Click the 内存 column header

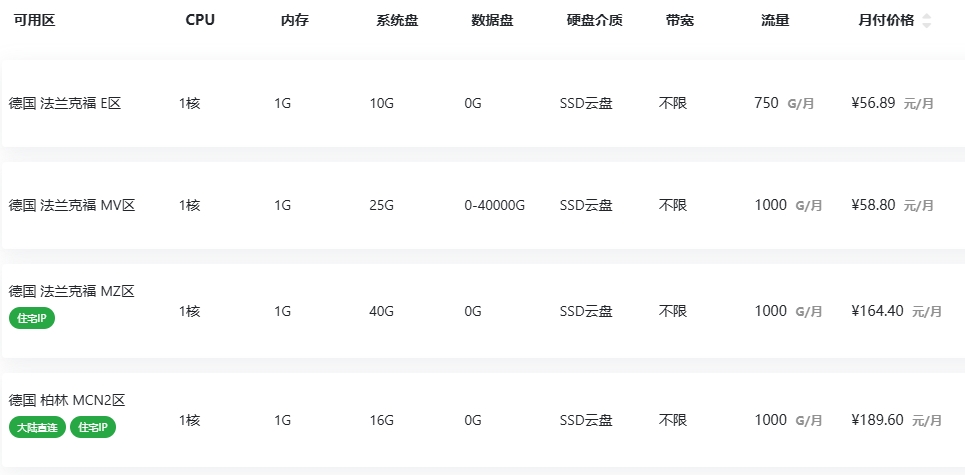point(295,21)
